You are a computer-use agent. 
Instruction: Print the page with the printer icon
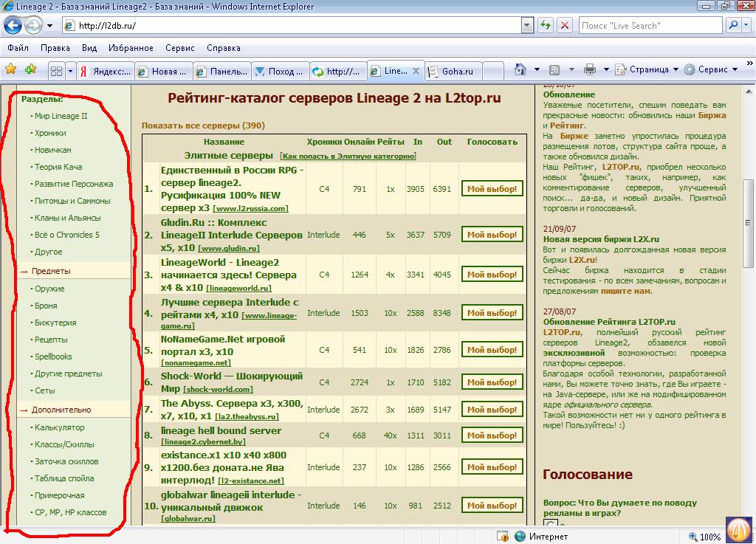(x=590, y=70)
